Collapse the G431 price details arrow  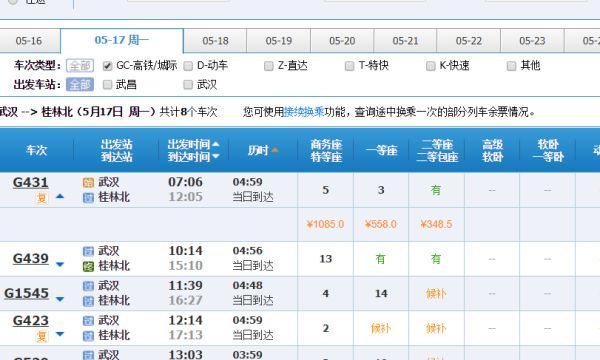click(x=60, y=197)
